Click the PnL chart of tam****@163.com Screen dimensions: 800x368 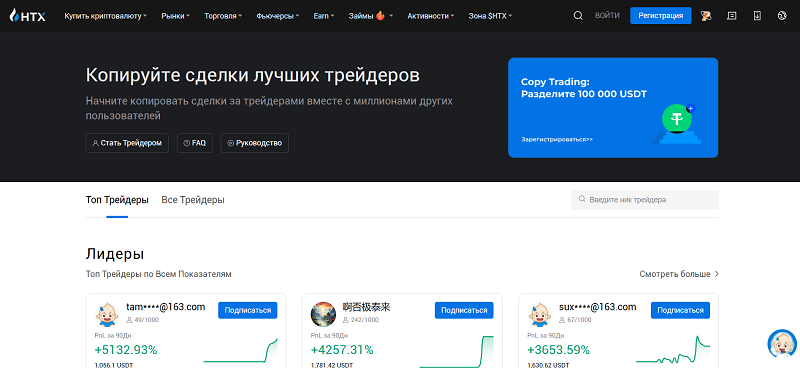(240, 350)
